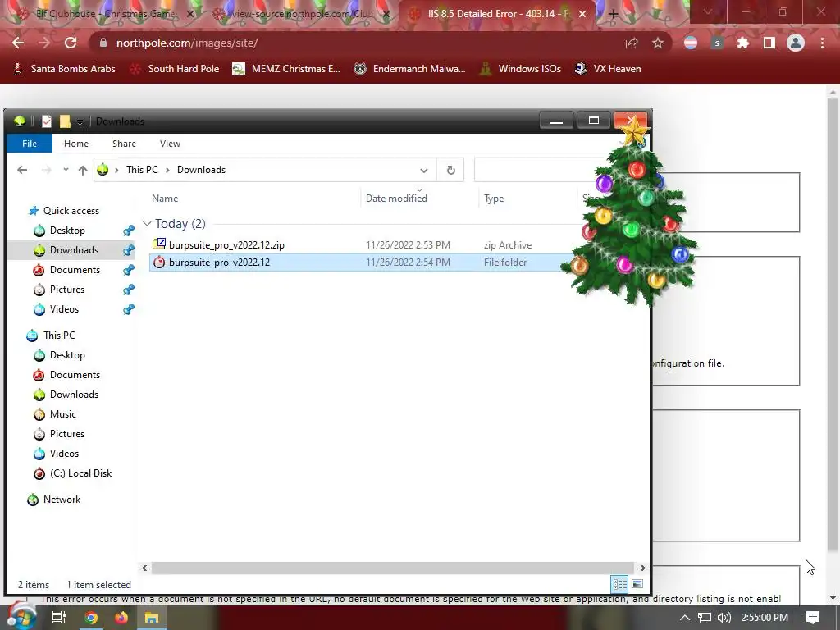
Task: Switch to large icons view
Action: pyautogui.click(x=637, y=584)
